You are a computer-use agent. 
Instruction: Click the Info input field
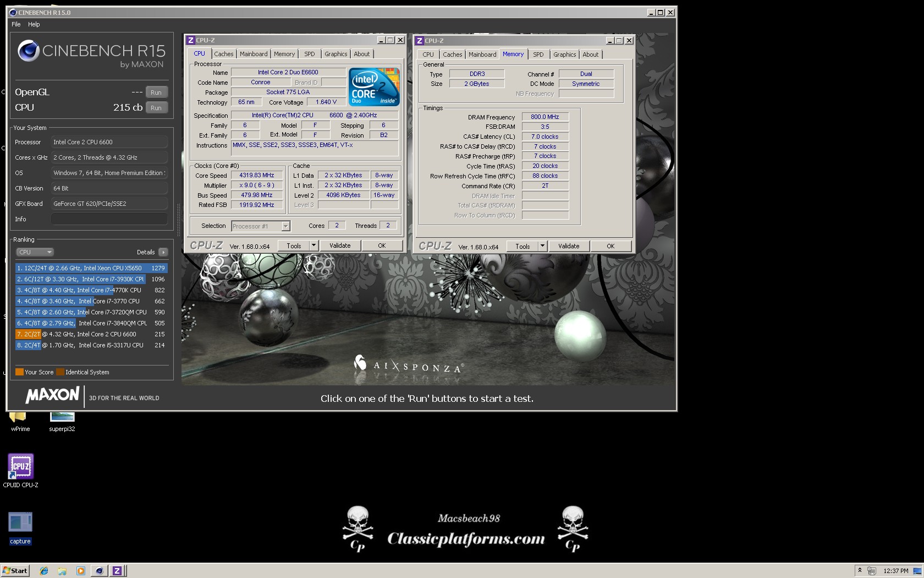[x=109, y=219]
